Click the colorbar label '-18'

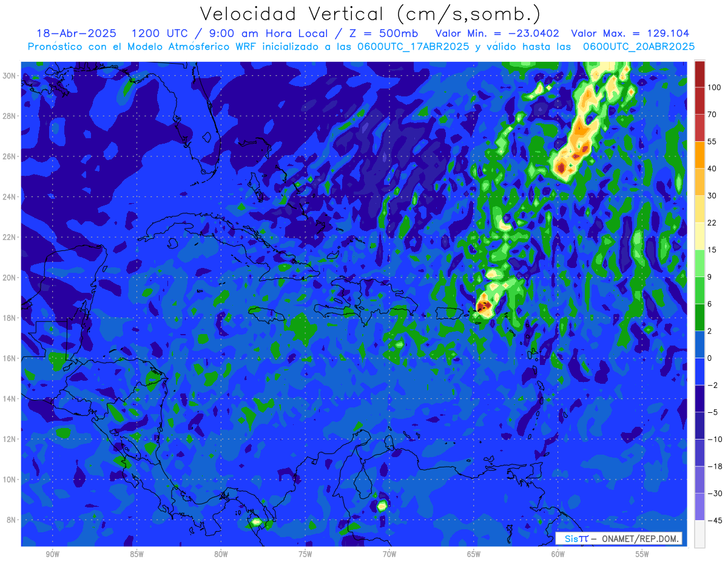point(714,466)
